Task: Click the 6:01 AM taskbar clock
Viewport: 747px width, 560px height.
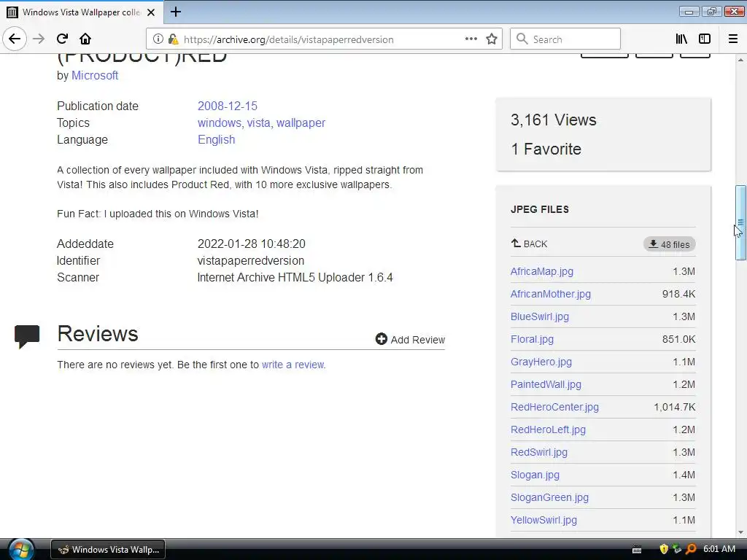Action: tap(719, 549)
